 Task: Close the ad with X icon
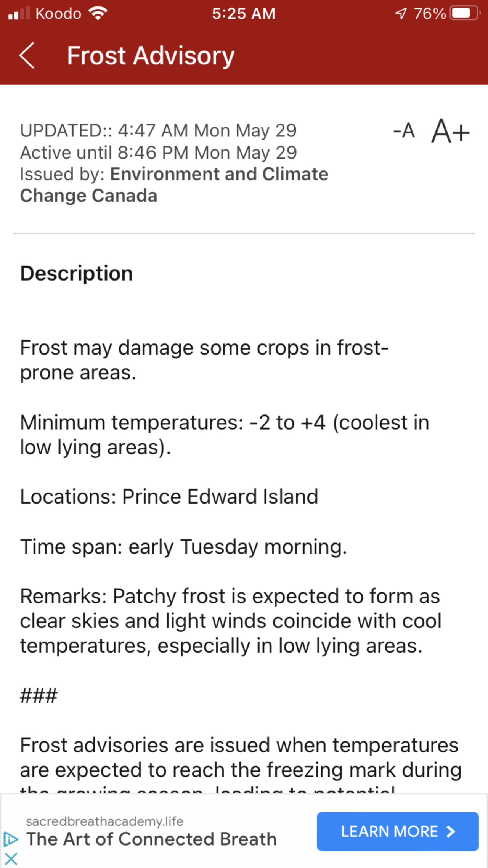(x=11, y=858)
